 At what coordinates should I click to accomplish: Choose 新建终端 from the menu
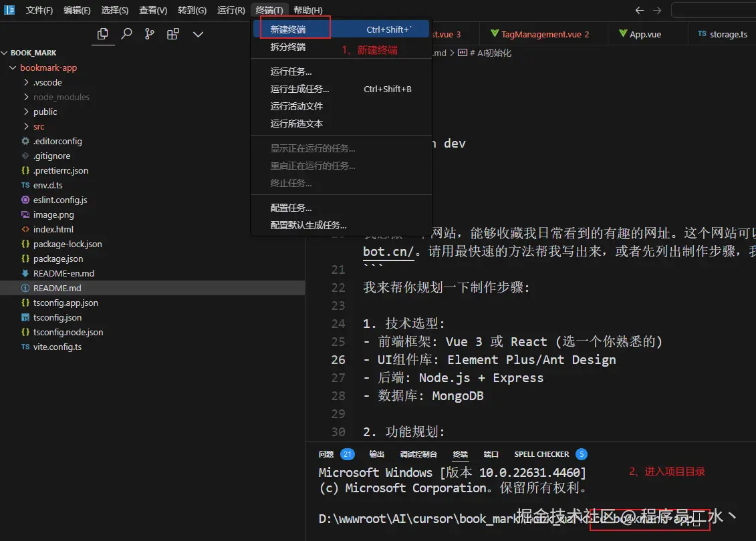pyautogui.click(x=341, y=29)
